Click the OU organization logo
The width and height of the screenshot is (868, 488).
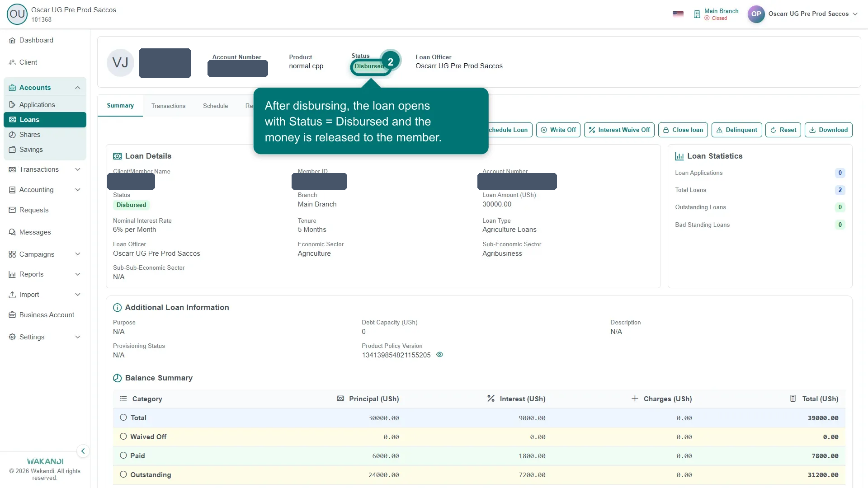pos(17,14)
